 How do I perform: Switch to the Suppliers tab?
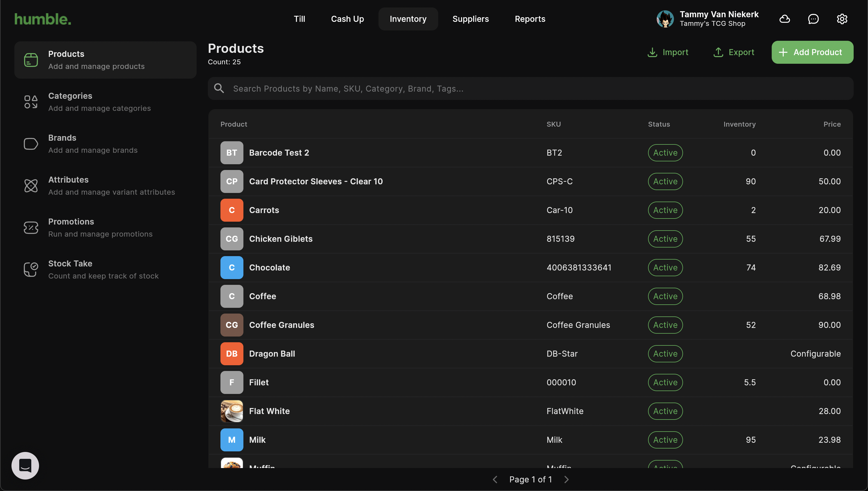(470, 19)
